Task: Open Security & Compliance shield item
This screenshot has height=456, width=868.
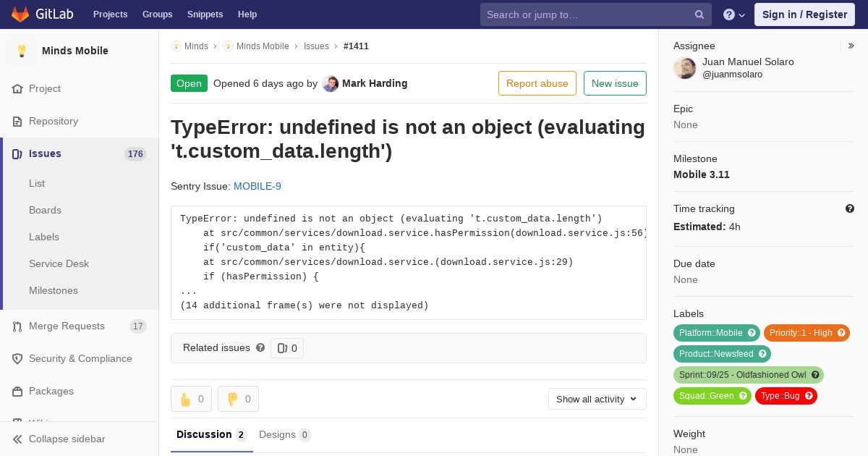Action: coord(80,358)
